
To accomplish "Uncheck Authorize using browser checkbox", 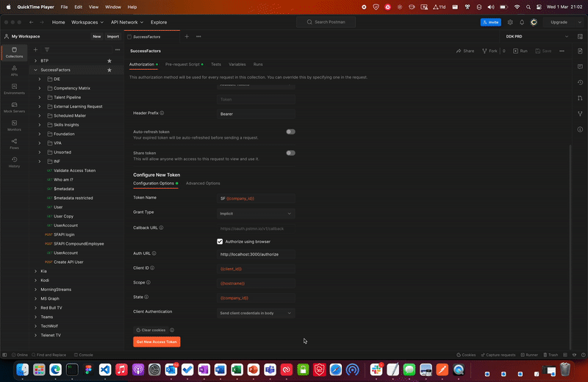I will click(x=220, y=242).
